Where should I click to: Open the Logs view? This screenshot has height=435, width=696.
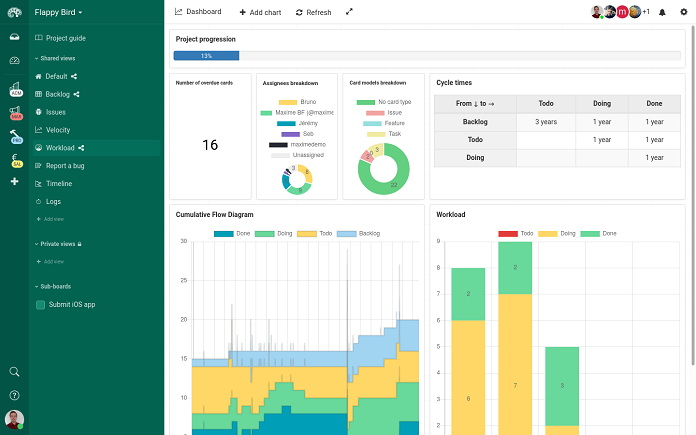53,202
